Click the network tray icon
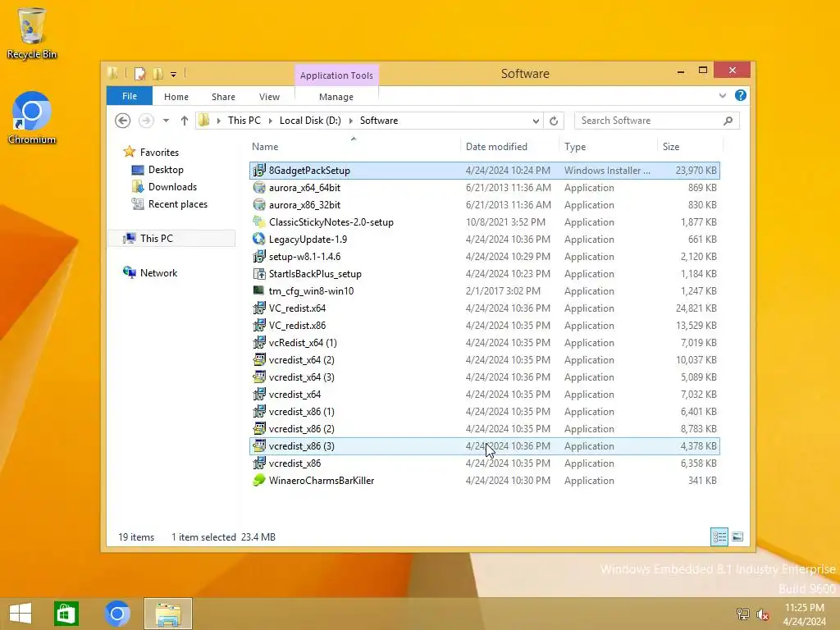840x630 pixels. tap(743, 614)
